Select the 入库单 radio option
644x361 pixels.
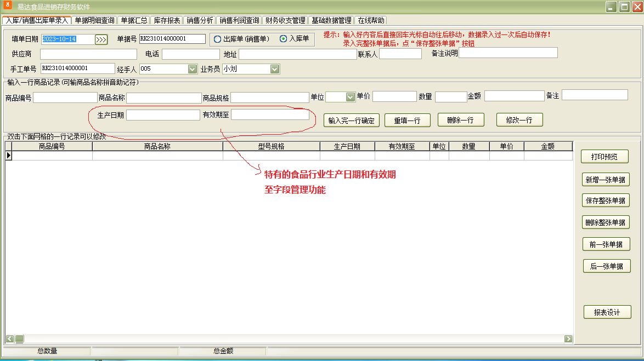[x=283, y=38]
